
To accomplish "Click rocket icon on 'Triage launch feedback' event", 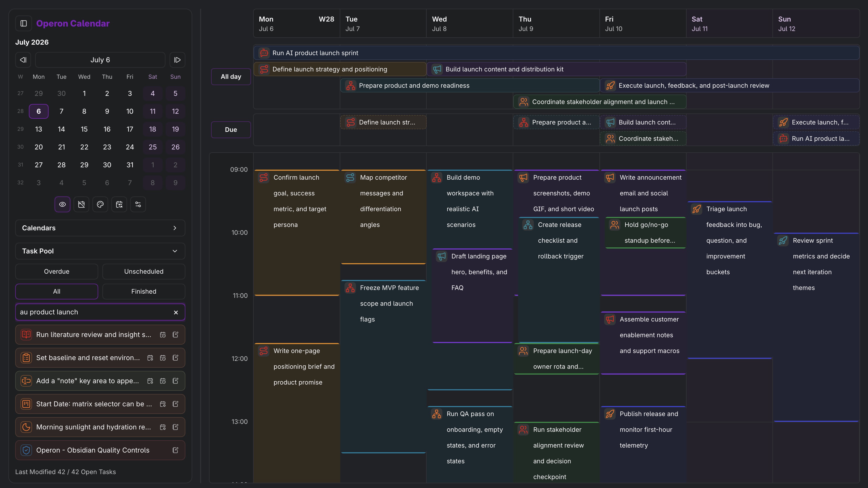I will pyautogui.click(x=697, y=209).
